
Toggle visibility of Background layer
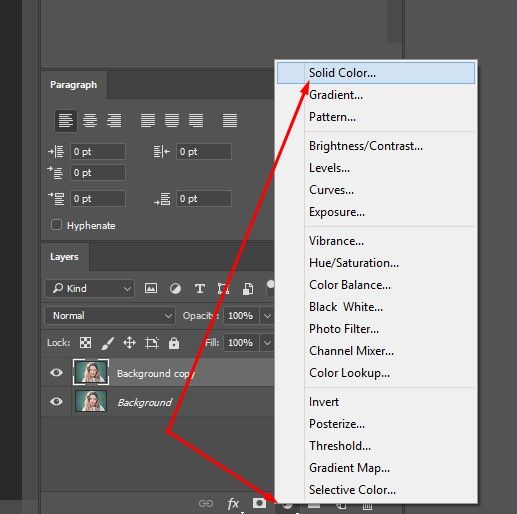56,402
